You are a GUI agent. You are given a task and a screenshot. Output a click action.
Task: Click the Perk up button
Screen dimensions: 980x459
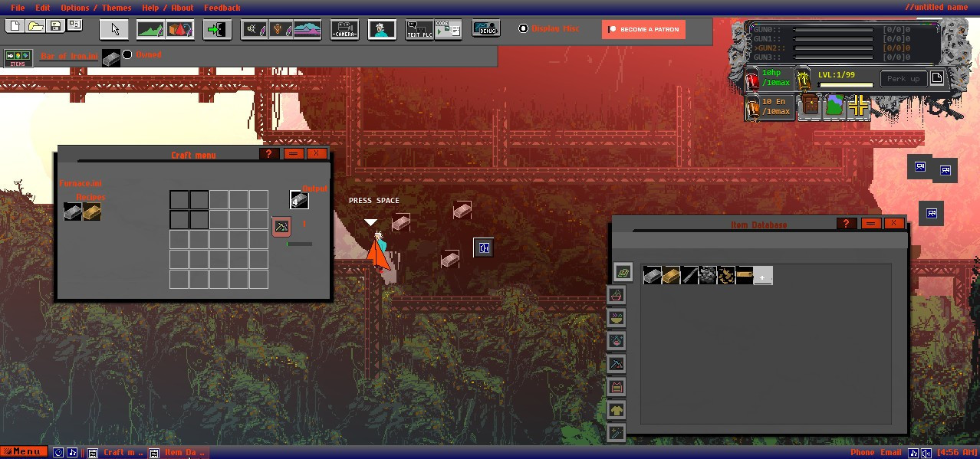coord(903,78)
